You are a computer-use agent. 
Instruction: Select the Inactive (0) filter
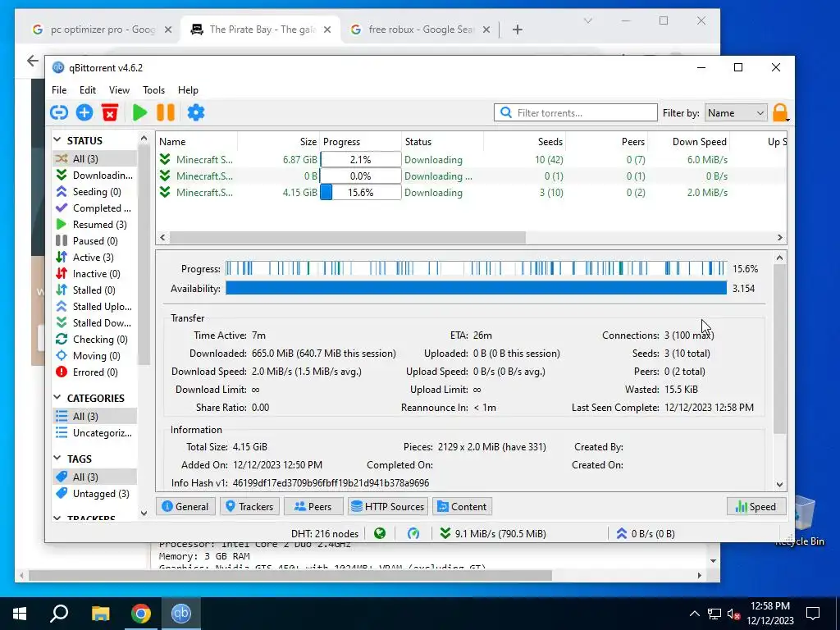pyautogui.click(x=95, y=274)
